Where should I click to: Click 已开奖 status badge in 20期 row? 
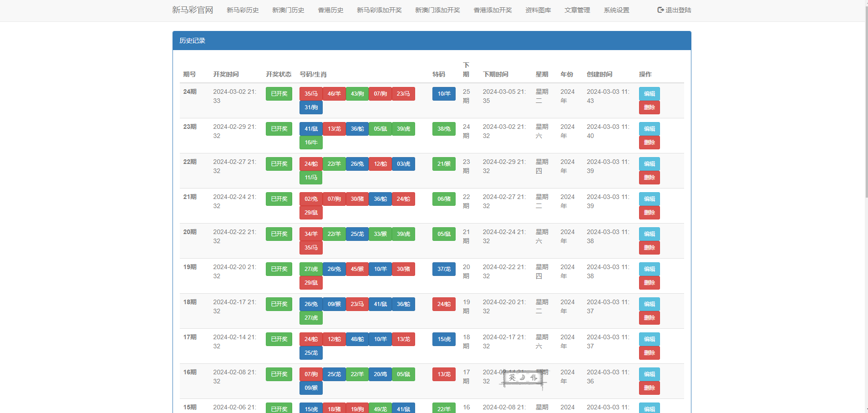point(279,234)
